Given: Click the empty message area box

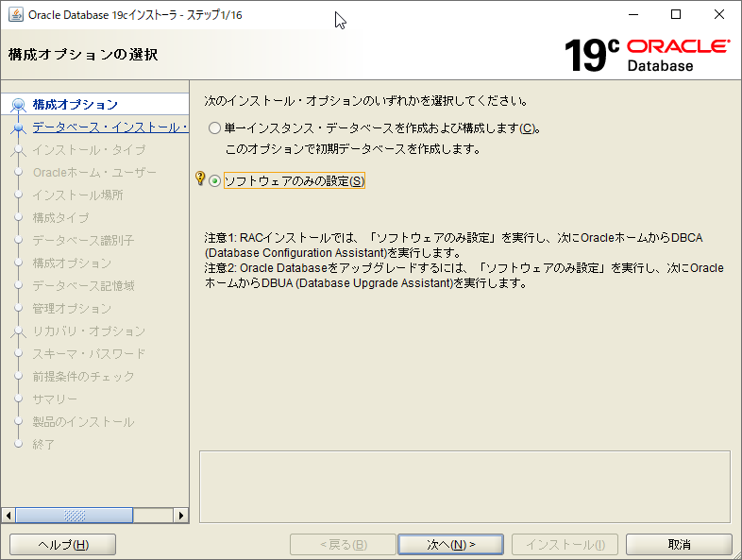Looking at the screenshot, I should tap(464, 487).
